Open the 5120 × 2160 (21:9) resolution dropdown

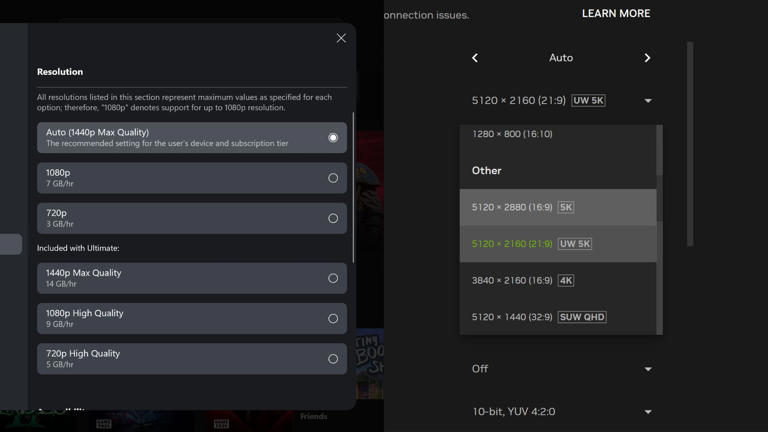click(x=561, y=100)
